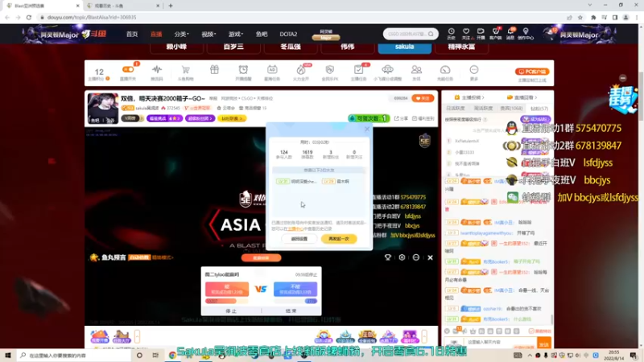Image resolution: width=644 pixels, height=362 pixels.
Task: Click the orange button below the video banner
Action: [261, 257]
